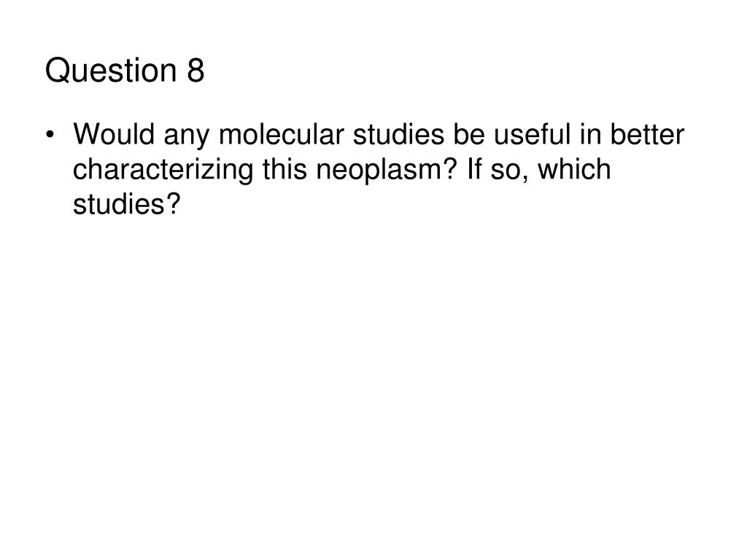Click the word "which" on the second line
The height and width of the screenshot is (560, 747).
[x=574, y=169]
